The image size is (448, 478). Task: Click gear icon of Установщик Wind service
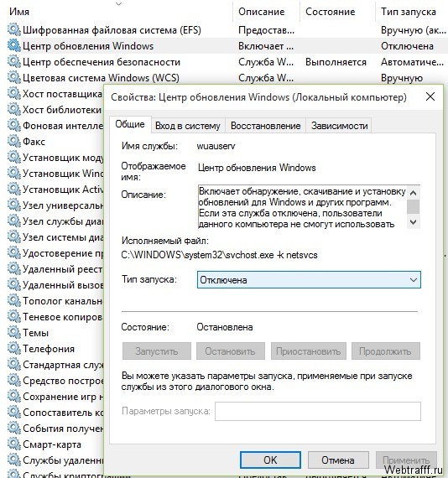tap(13, 173)
